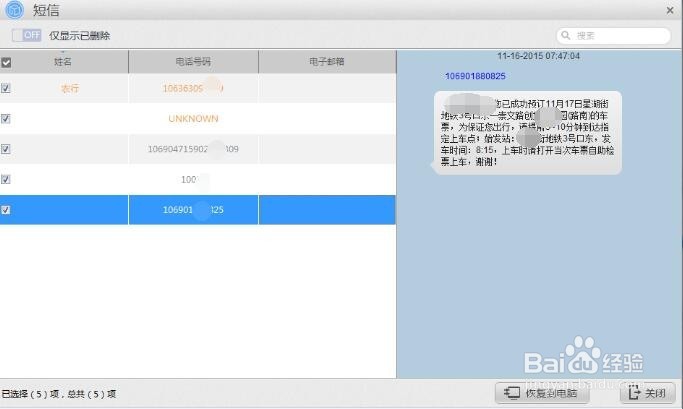The image size is (683, 409).
Task: Click the 仅显示已删除 label
Action: coord(79,36)
